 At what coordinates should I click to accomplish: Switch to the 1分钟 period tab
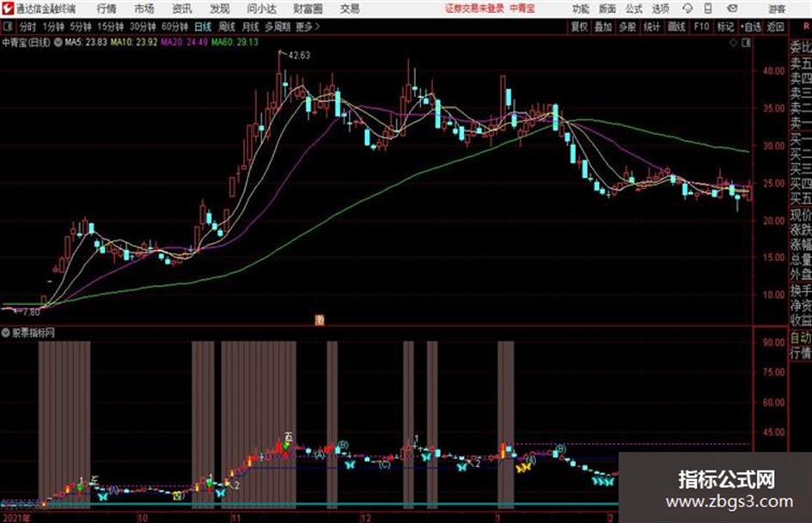tap(53, 27)
